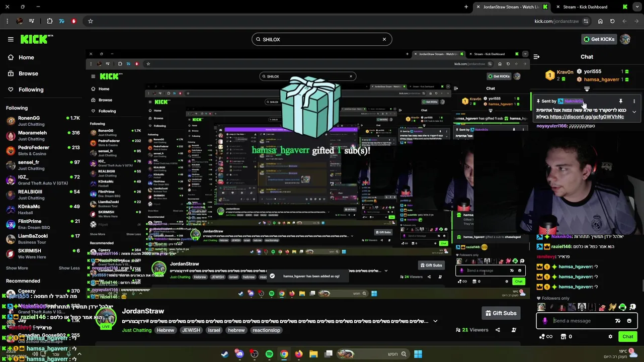The width and height of the screenshot is (644, 362).
Task: Collapse the chat panel with arrow icon
Action: pyautogui.click(x=536, y=57)
